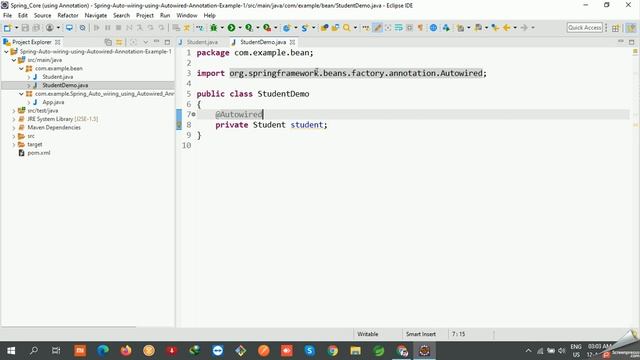Select App.java in project tree

[53, 102]
